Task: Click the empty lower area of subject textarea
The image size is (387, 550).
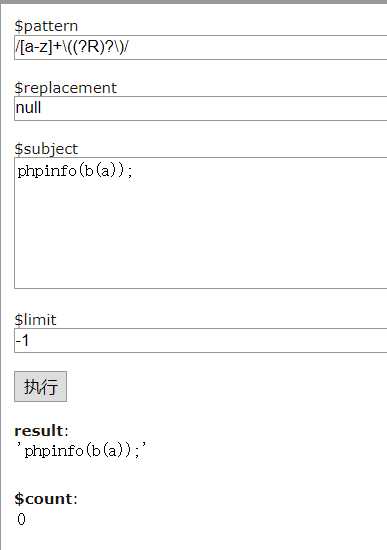Action: coord(201,239)
